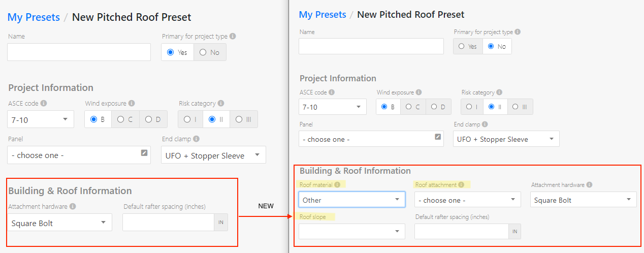
Task: Click info icon next to left Risk category
Action: [x=221, y=103]
